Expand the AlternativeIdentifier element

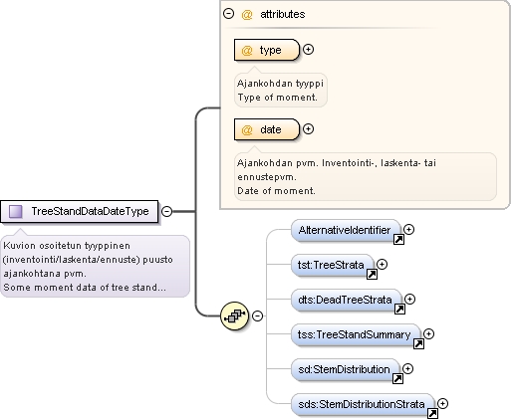click(x=409, y=229)
